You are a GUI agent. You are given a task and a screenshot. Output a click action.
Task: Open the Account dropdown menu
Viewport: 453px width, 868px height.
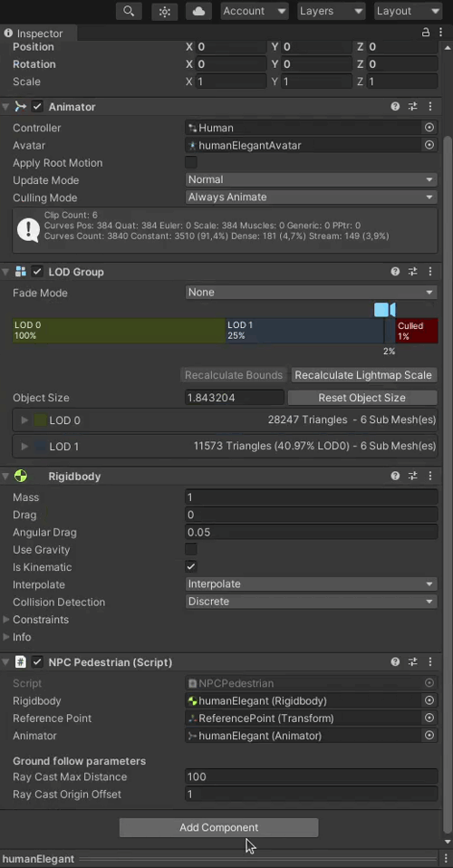pos(255,11)
